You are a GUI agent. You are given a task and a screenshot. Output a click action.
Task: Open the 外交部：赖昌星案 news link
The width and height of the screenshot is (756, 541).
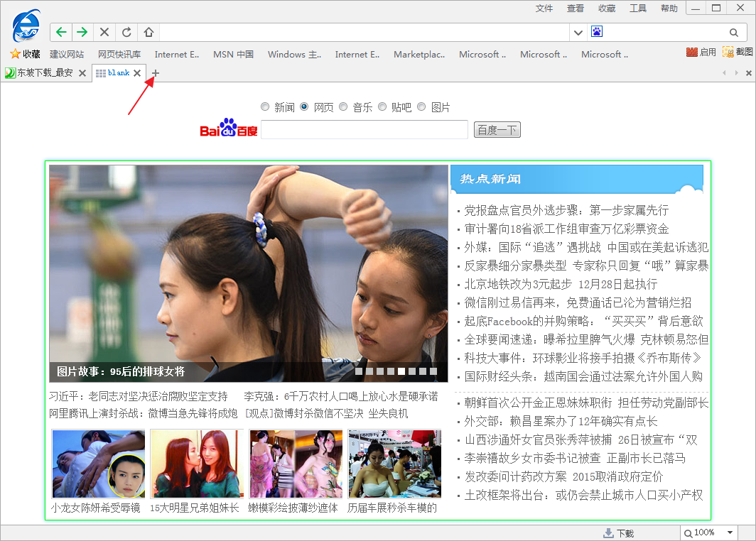pyautogui.click(x=561, y=422)
